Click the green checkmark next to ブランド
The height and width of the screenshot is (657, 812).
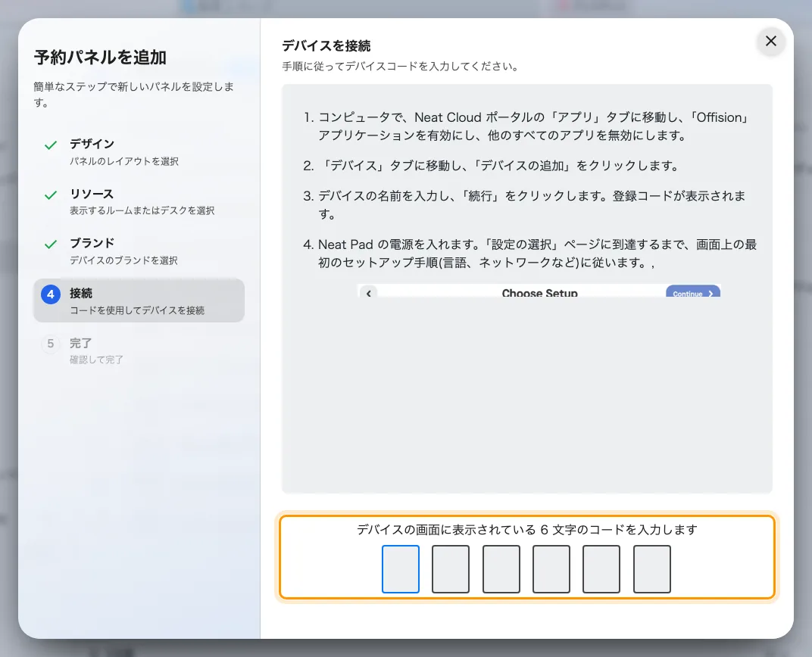[50, 244]
